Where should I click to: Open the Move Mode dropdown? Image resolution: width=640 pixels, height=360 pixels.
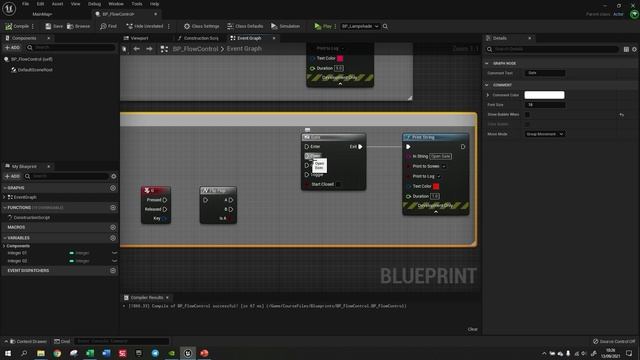pos(544,134)
